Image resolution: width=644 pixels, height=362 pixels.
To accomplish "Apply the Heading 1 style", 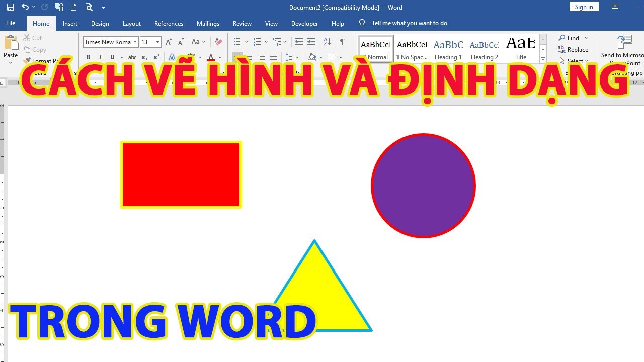I will [448, 49].
